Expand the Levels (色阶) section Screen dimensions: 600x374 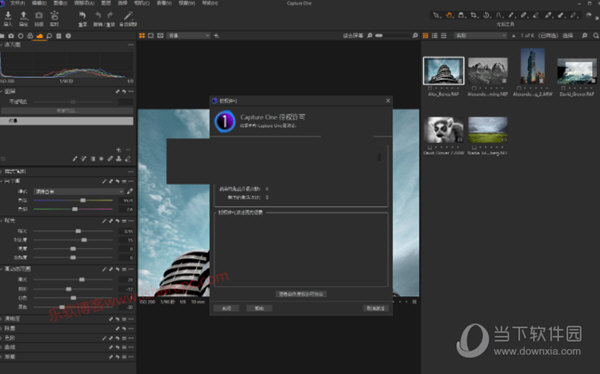(x=2, y=338)
